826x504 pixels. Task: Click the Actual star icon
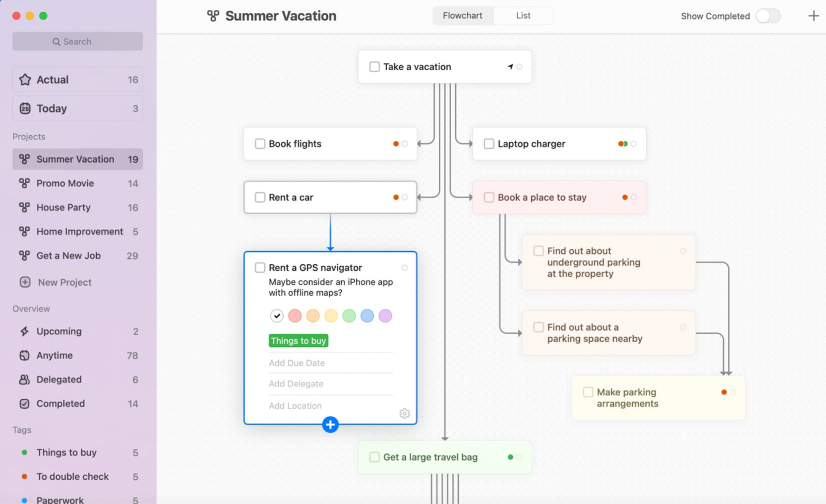[25, 79]
